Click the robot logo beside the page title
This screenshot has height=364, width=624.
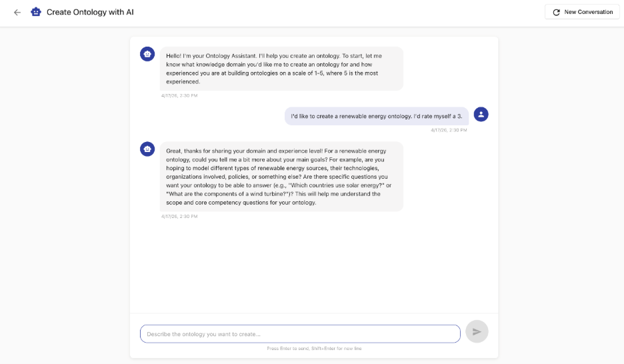(x=36, y=12)
